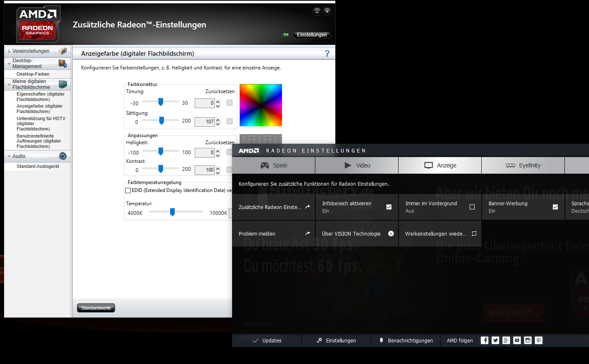Open the Einstellungen dropdown in header
This screenshot has height=364, width=589.
tap(312, 35)
